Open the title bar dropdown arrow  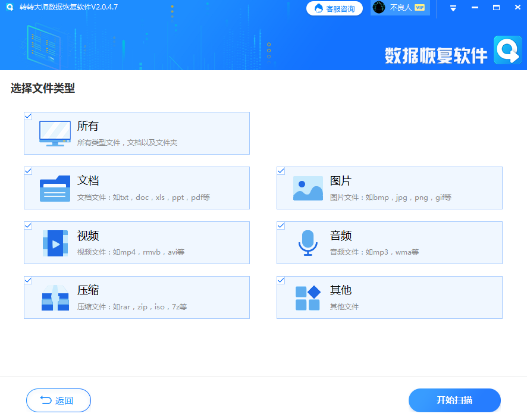[452, 8]
